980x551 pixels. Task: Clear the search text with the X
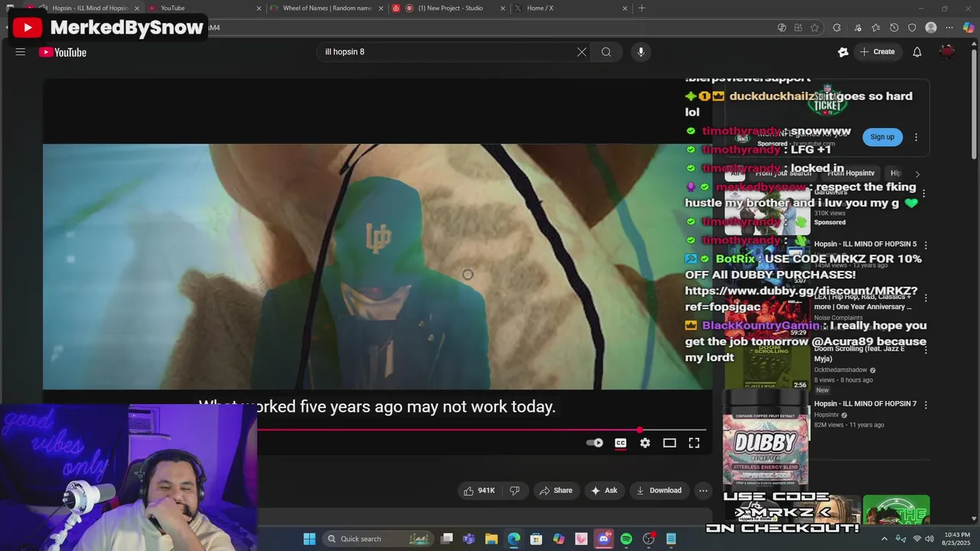point(582,52)
